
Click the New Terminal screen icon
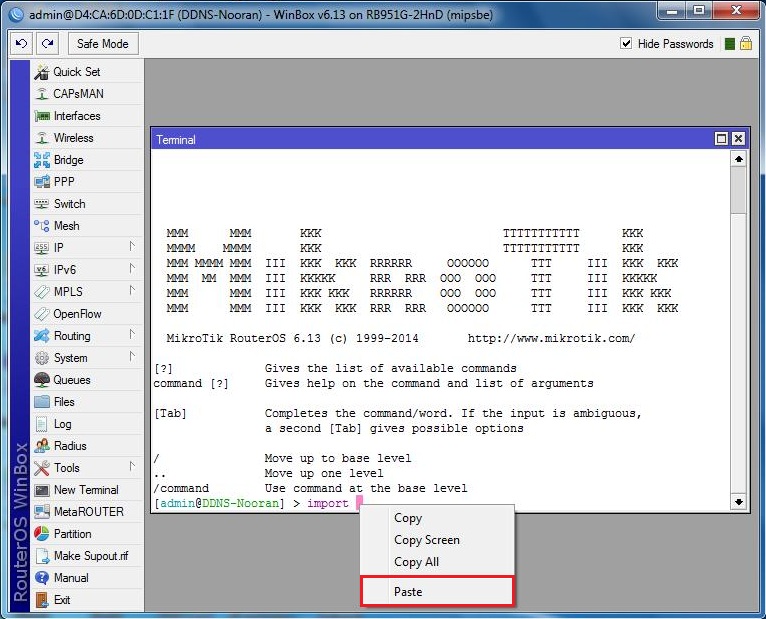click(42, 490)
